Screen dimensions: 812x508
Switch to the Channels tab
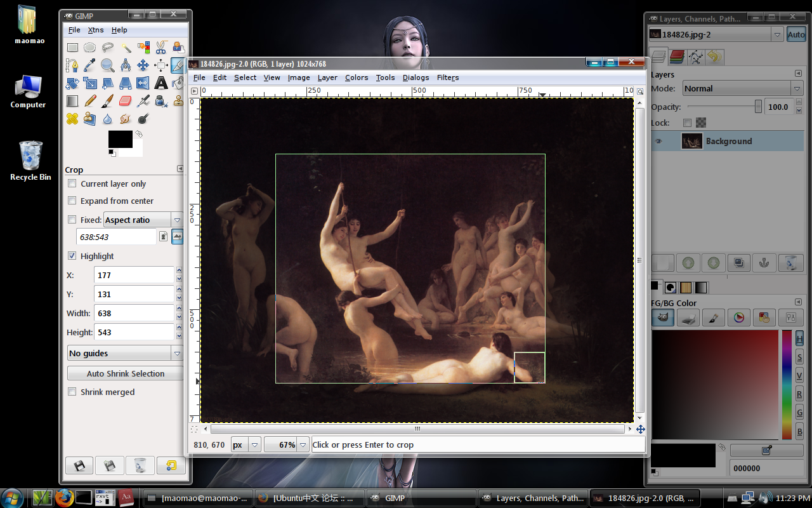(x=677, y=57)
